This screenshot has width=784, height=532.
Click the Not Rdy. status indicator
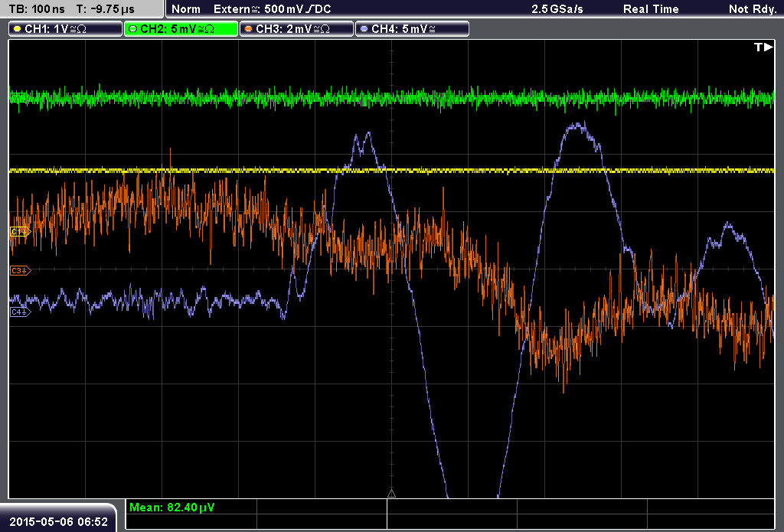pyautogui.click(x=752, y=9)
